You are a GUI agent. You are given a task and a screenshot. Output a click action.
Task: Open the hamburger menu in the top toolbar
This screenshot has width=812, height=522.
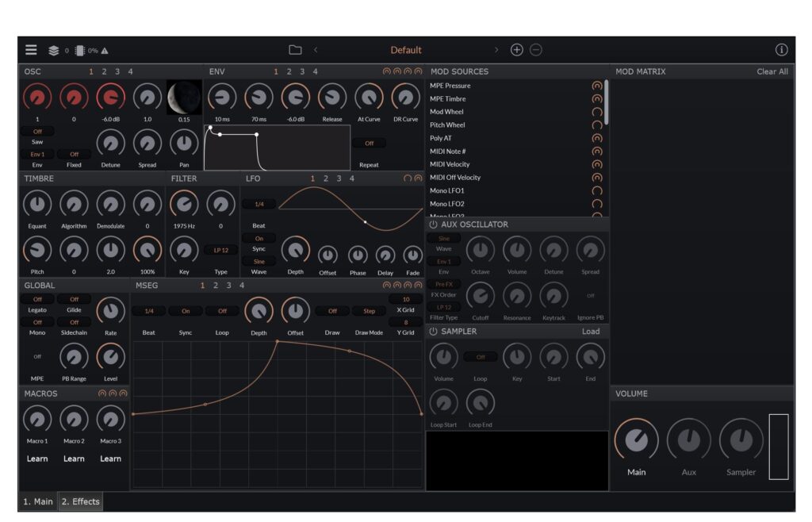[31, 49]
